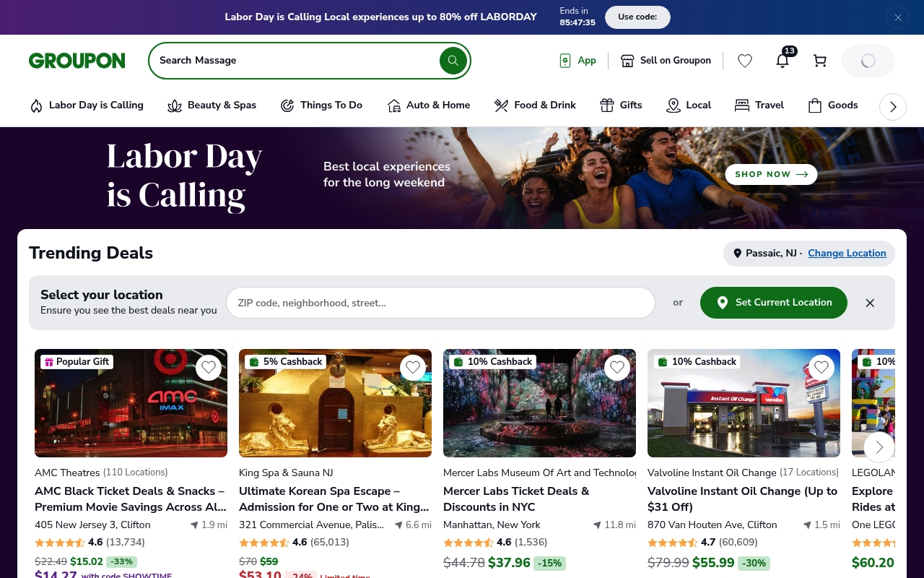Dismiss the Labor Day promo banner
This screenshot has width=924, height=578.
[x=898, y=17]
